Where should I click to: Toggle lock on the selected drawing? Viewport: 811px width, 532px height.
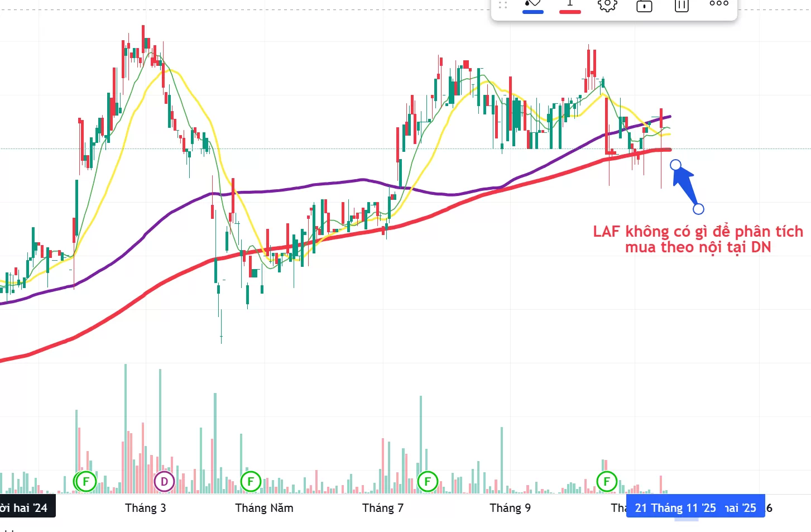coord(644,5)
